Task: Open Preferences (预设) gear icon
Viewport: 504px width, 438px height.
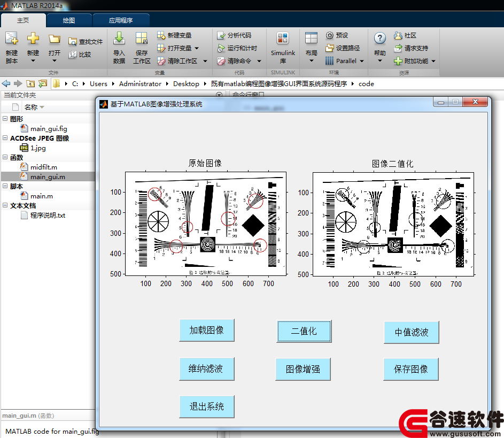Action: click(x=329, y=35)
